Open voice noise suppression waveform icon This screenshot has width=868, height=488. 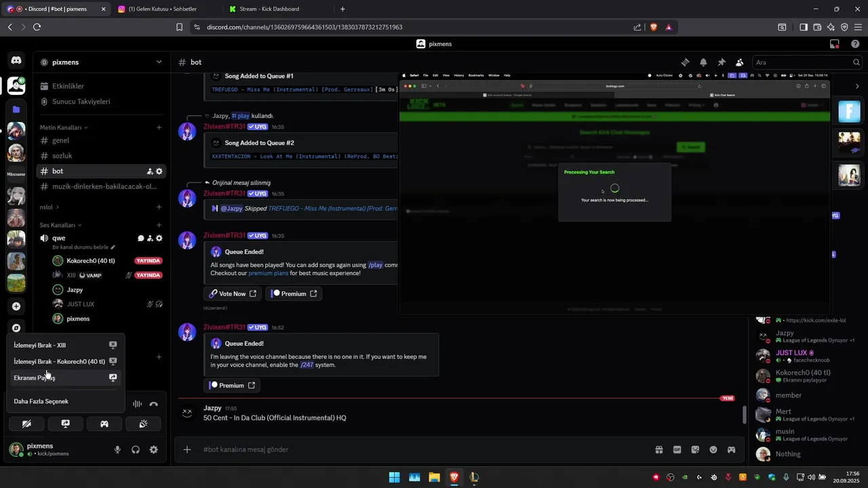click(x=137, y=404)
